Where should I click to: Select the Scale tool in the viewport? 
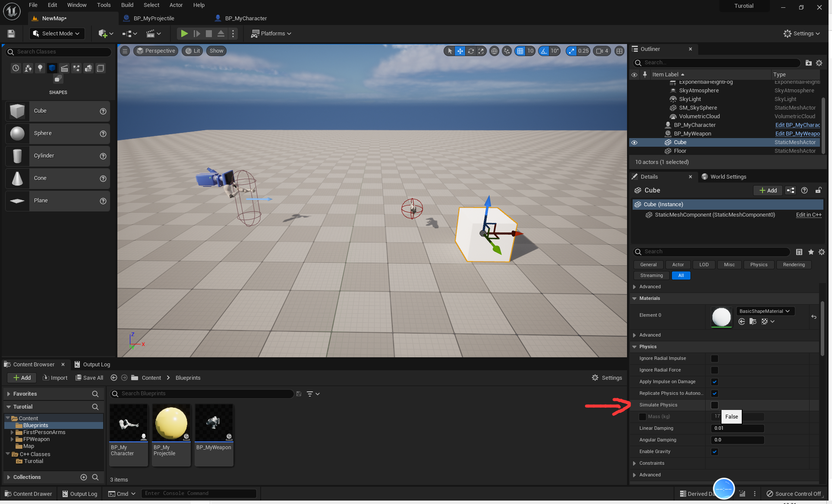coord(481,51)
